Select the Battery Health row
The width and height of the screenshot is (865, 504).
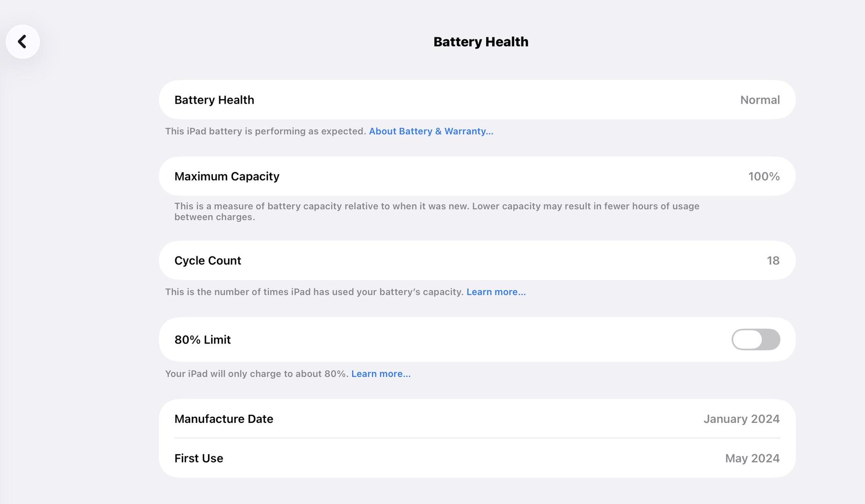click(x=476, y=100)
